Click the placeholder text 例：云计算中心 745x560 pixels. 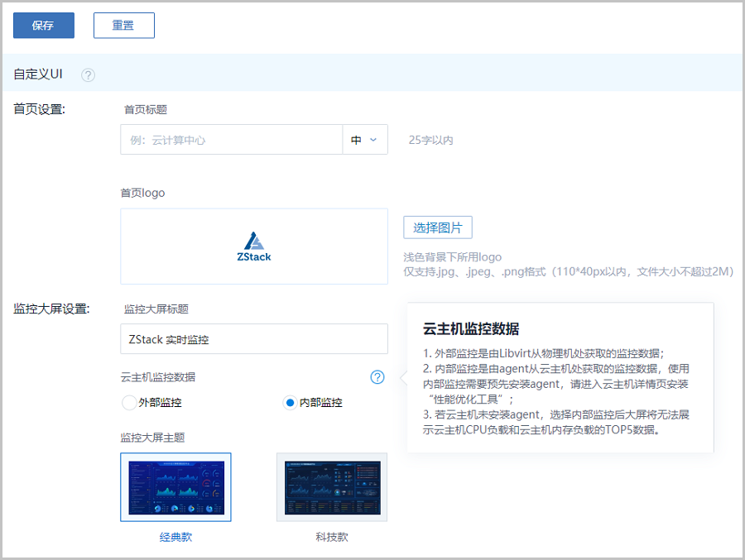tap(181, 139)
